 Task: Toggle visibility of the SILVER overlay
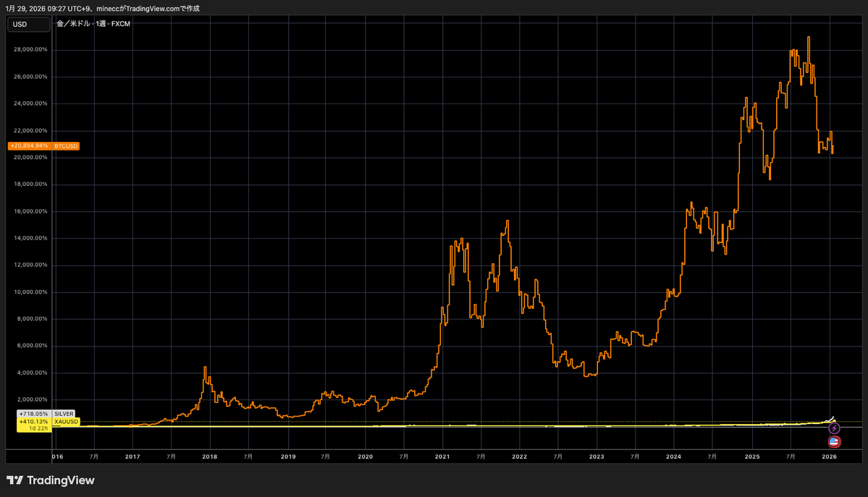(64, 414)
